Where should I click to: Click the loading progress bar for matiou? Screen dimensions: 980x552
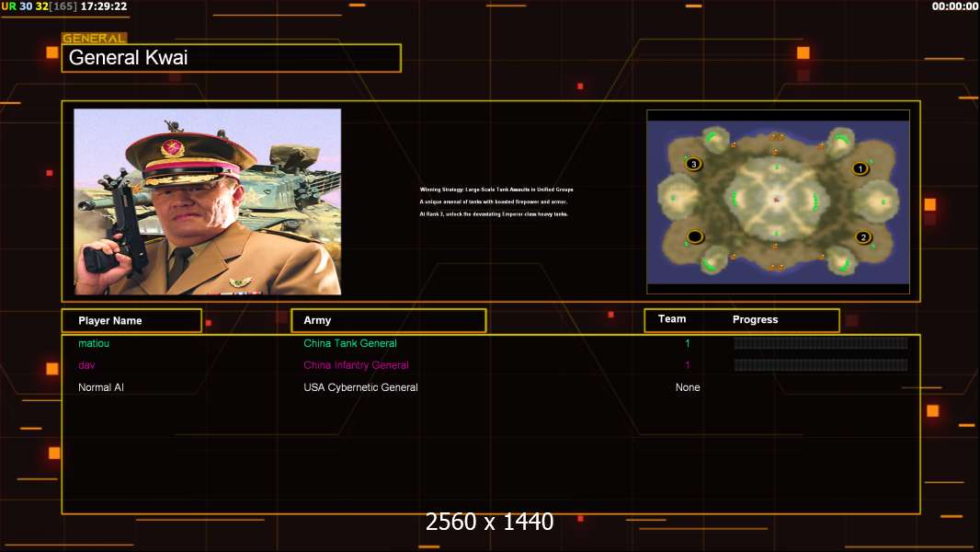point(821,342)
